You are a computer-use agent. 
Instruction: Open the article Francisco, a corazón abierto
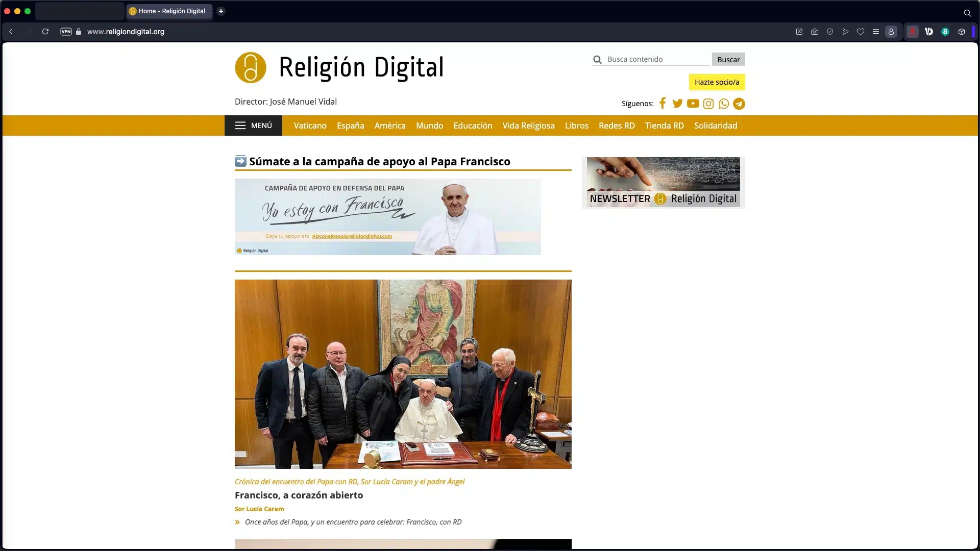coord(299,495)
